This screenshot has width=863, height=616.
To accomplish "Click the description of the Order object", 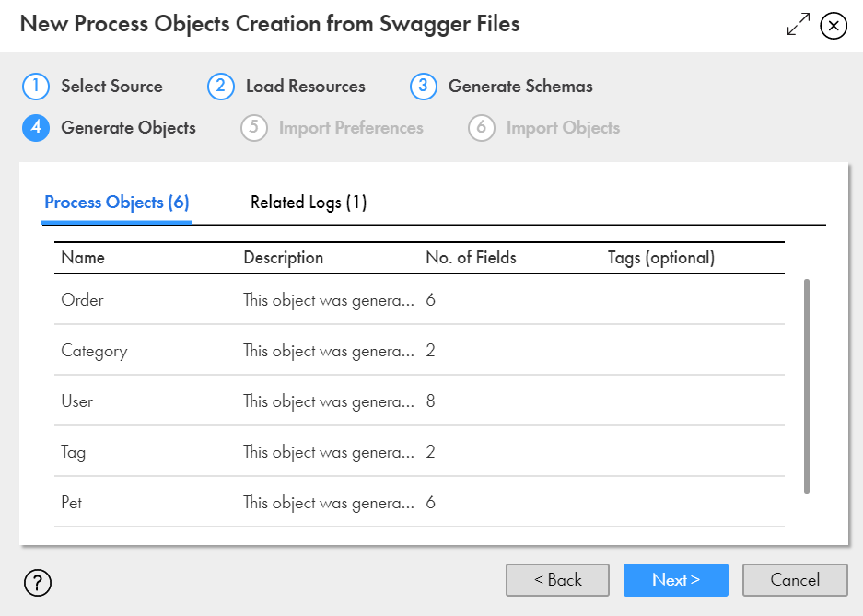I will [329, 300].
